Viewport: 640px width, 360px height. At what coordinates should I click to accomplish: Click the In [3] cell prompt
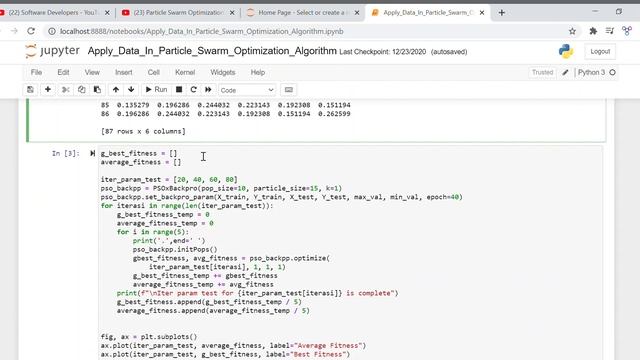coord(66,153)
